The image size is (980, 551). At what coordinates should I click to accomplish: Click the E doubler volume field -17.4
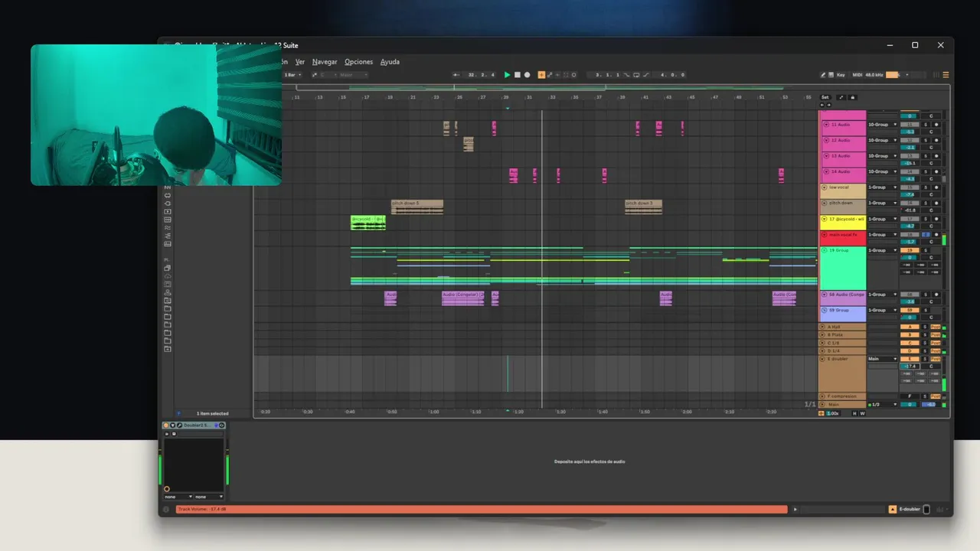pos(910,367)
